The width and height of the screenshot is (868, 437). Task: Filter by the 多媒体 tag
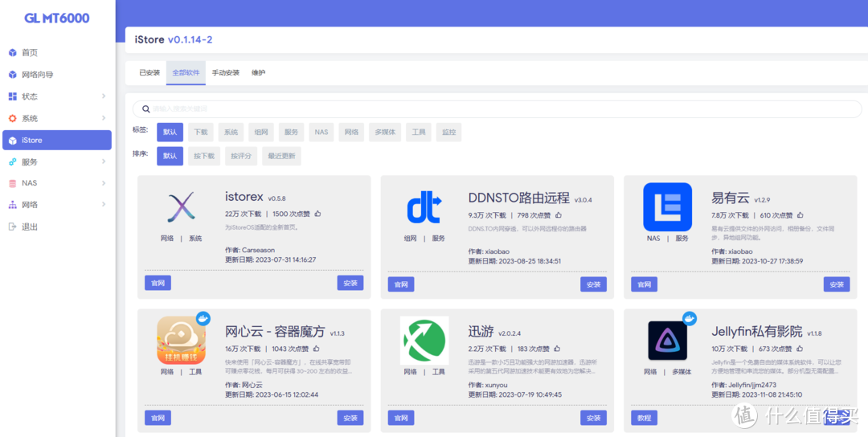pyautogui.click(x=385, y=133)
